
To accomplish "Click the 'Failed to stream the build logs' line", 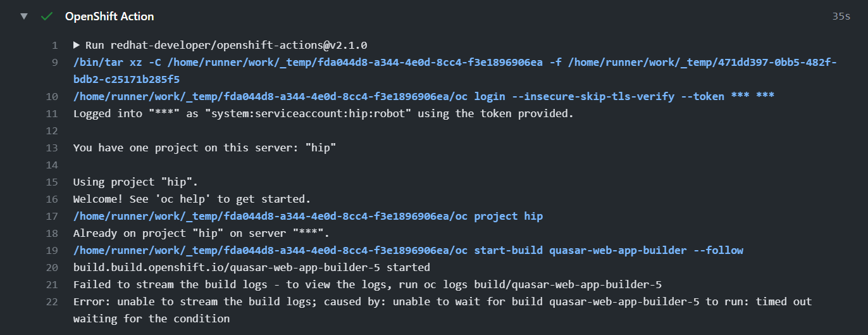I will click(x=368, y=285).
